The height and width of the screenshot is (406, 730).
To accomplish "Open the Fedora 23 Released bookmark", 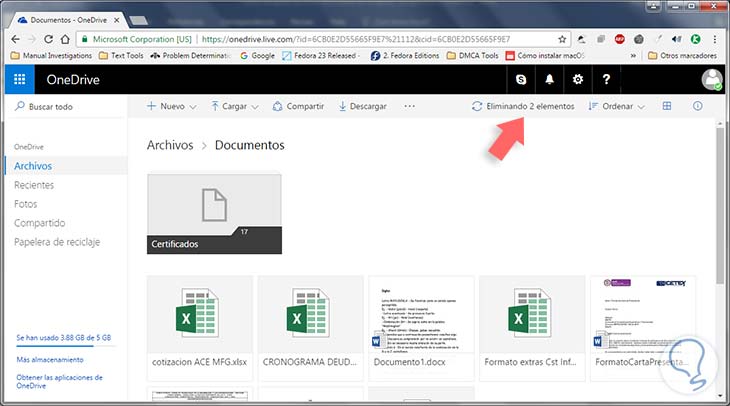I will tap(322, 55).
